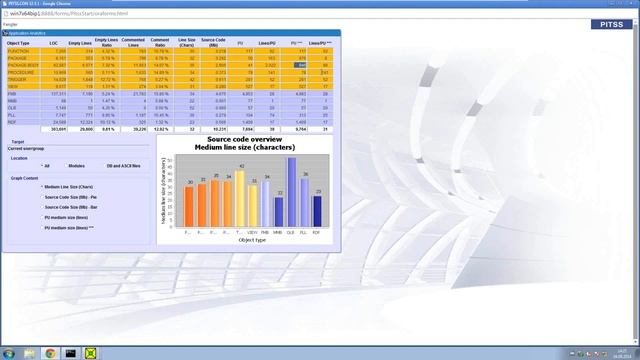Open the command prompt taskbar icon
Screen dimensions: 640x360
point(71,353)
